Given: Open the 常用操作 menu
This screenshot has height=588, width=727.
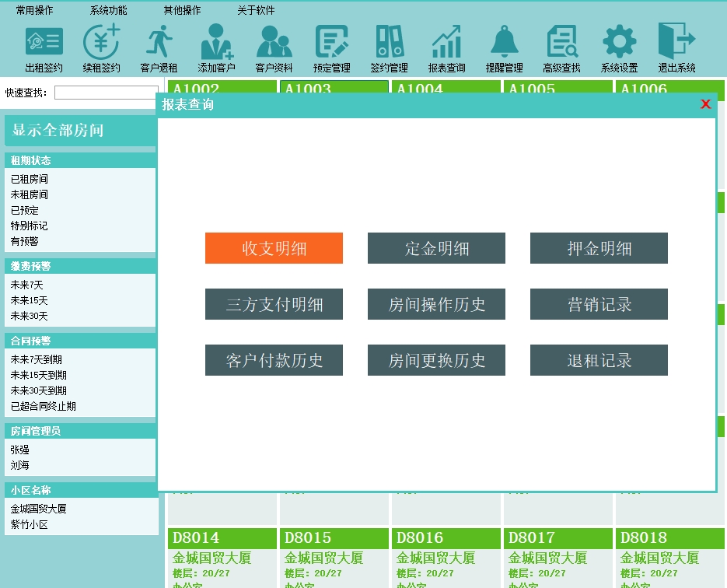Looking at the screenshot, I should coord(35,10).
